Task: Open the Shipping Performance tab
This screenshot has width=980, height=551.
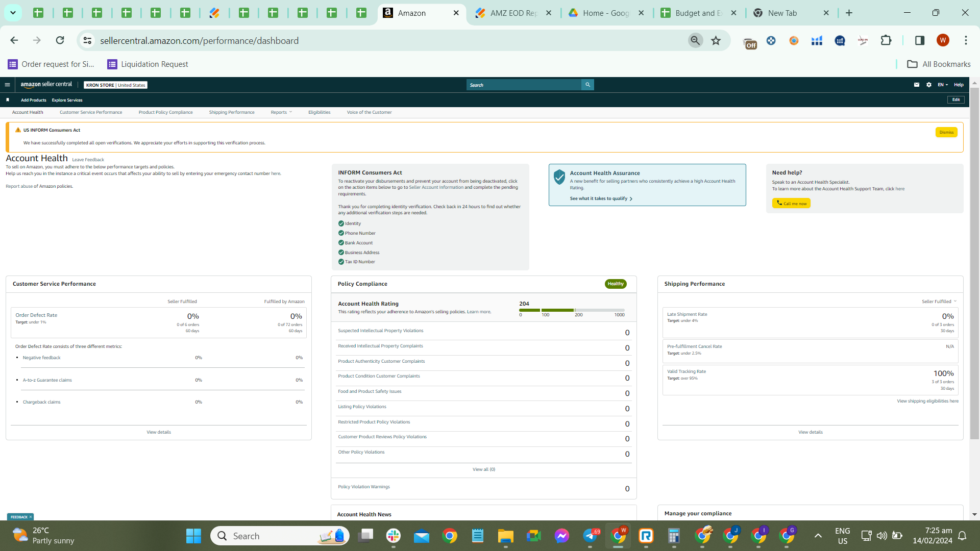Action: click(x=232, y=112)
